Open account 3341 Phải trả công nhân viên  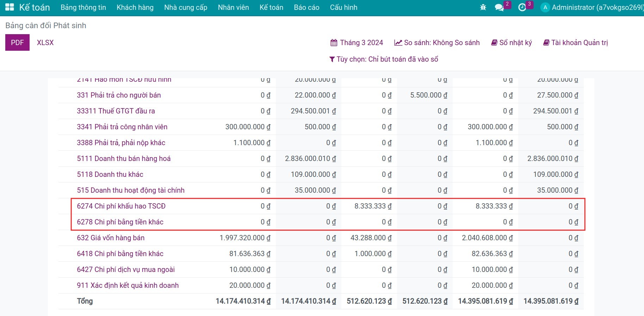[x=122, y=127]
